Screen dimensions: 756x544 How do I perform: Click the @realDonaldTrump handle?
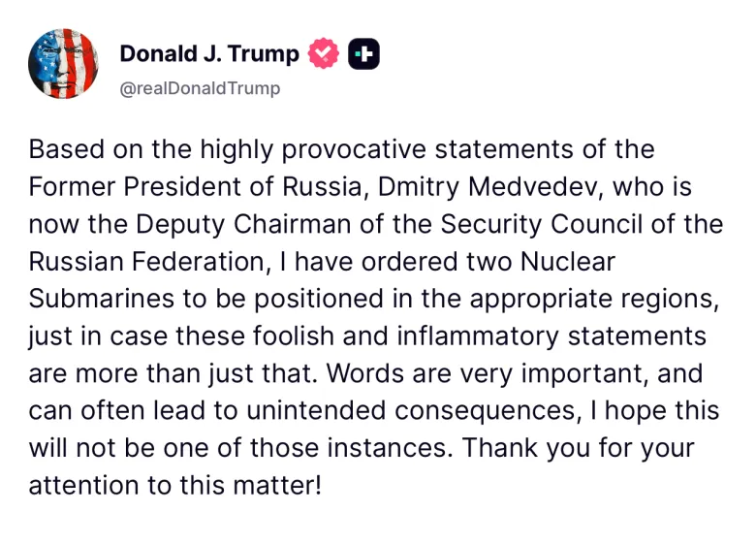coord(200,88)
